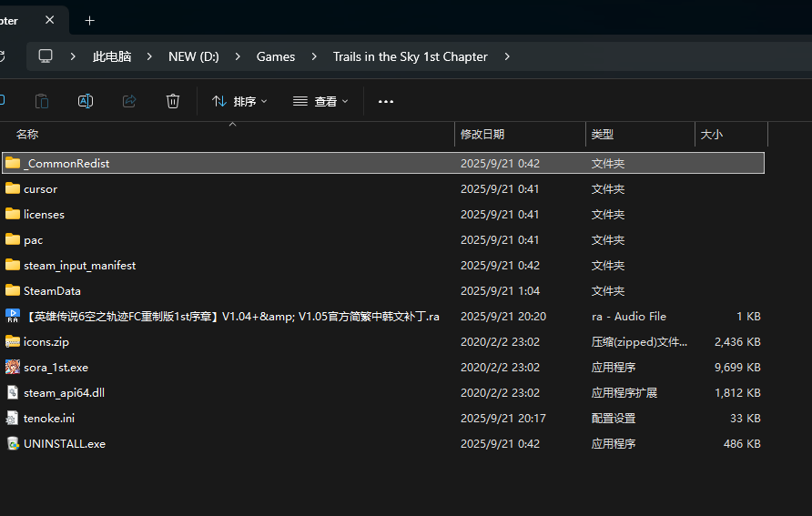The width and height of the screenshot is (812, 516).
Task: Select the steam_api64.dll file name
Action: click(65, 393)
